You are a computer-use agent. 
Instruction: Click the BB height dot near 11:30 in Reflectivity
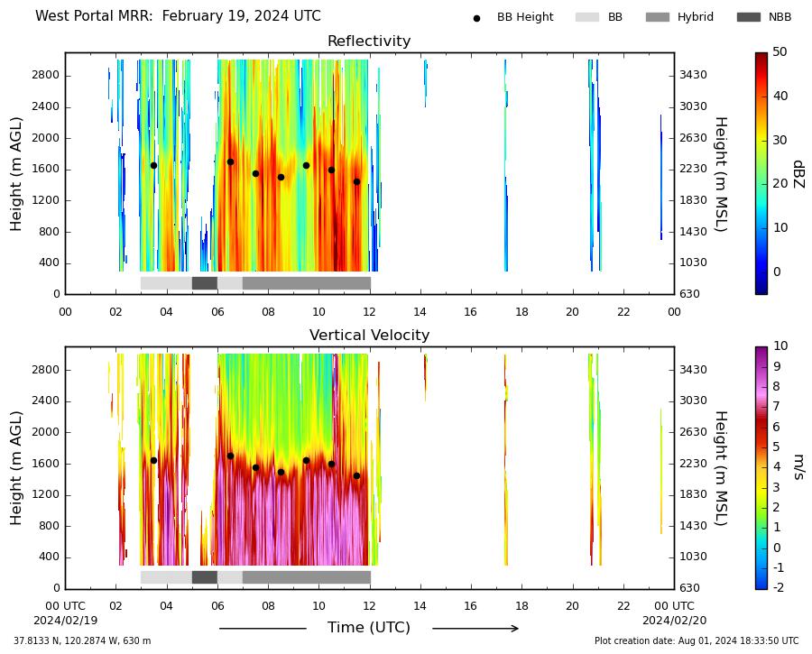pos(356,181)
